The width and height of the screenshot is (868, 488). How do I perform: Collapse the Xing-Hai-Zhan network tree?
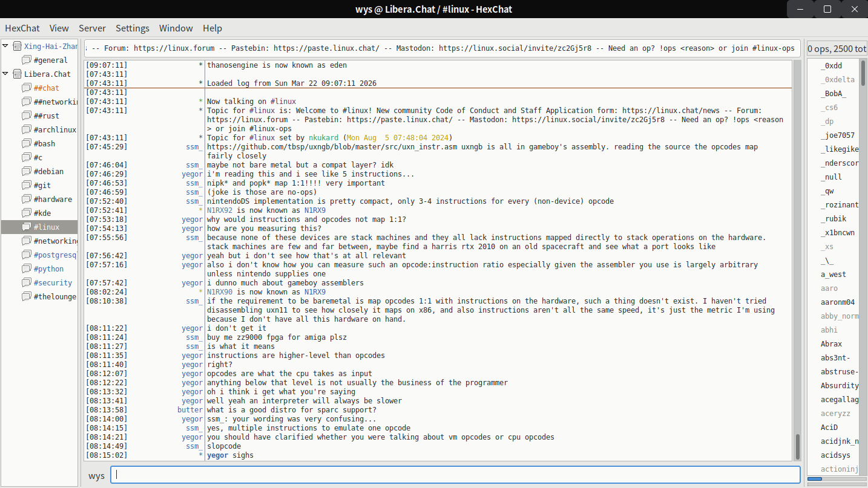6,46
